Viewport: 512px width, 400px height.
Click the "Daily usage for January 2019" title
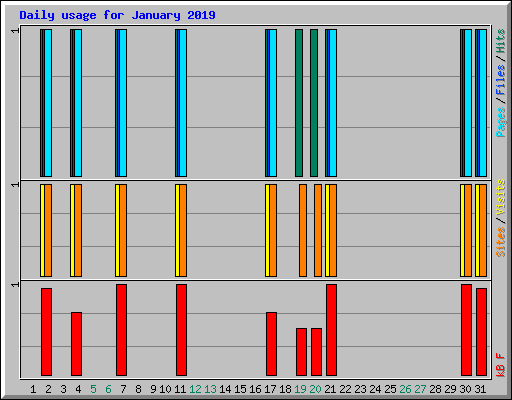pos(117,15)
